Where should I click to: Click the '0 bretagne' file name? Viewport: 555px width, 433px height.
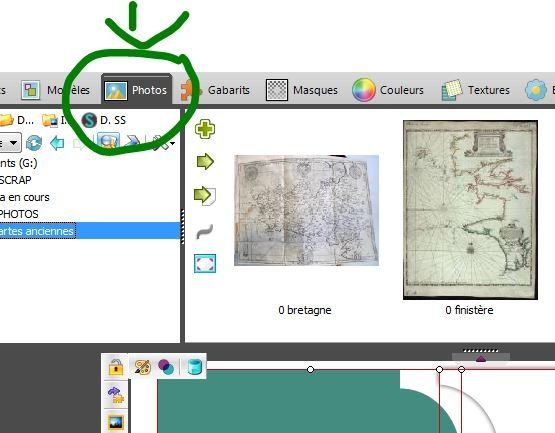click(x=305, y=310)
